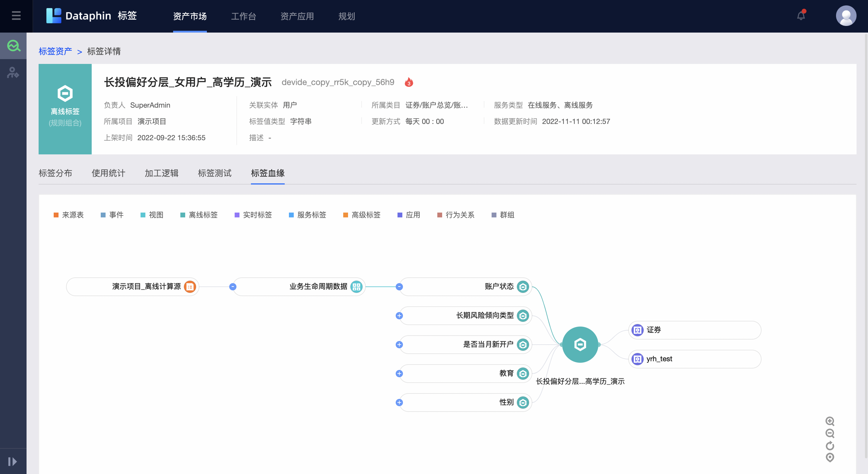Expand the 教育 node in the lineage graph
The height and width of the screenshot is (474, 868).
pos(399,373)
